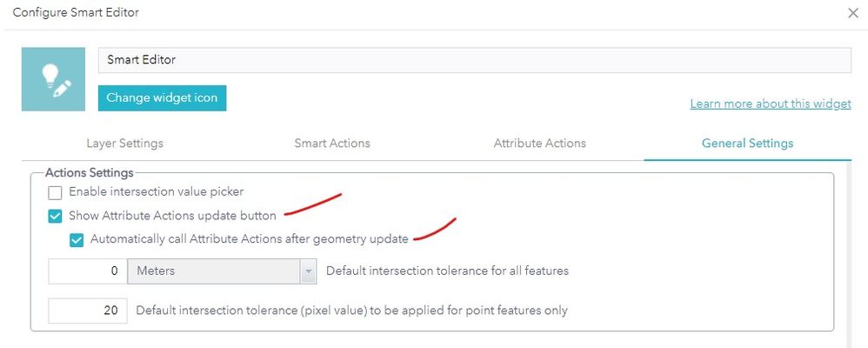
Task: Click the pixel tolerance field showing 20
Action: [x=87, y=310]
